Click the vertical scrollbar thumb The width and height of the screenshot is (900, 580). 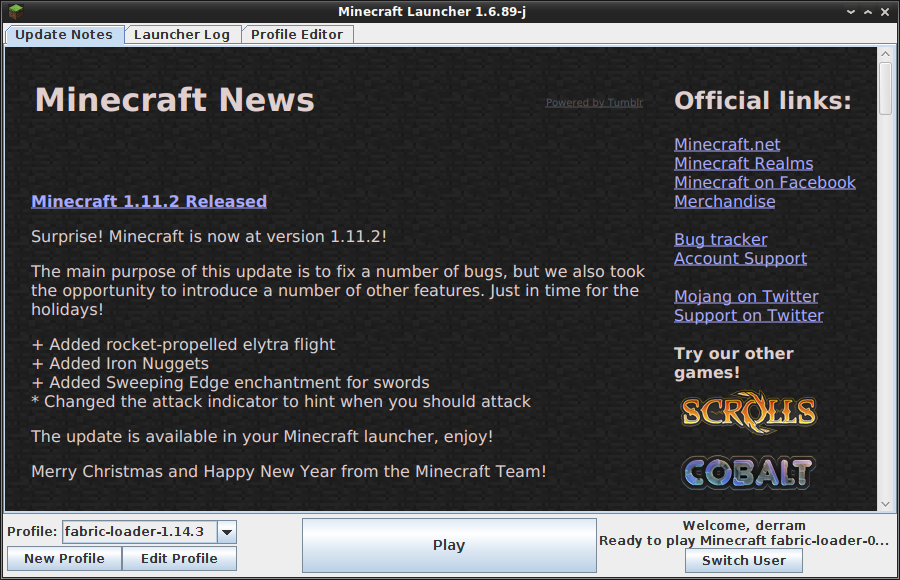885,88
